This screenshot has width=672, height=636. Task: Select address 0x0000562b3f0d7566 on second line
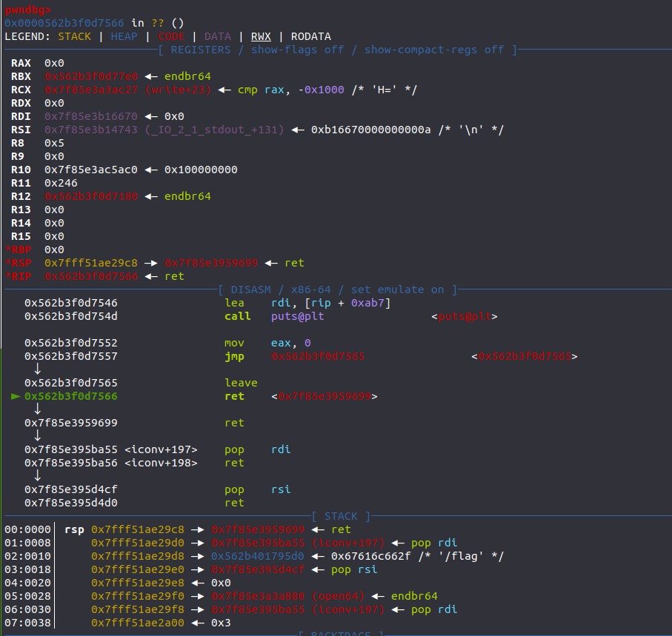64,23
